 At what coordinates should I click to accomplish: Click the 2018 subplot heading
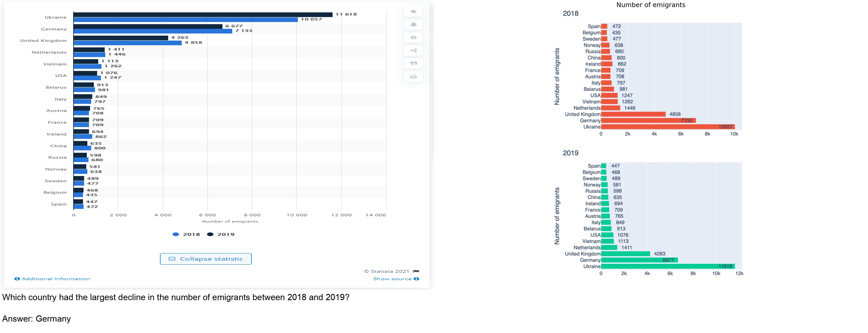(x=570, y=14)
